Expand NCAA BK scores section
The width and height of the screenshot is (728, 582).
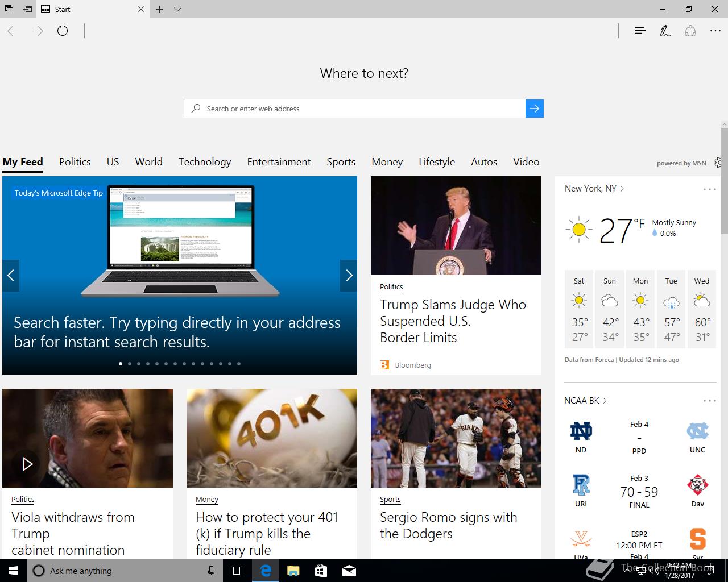[586, 401]
